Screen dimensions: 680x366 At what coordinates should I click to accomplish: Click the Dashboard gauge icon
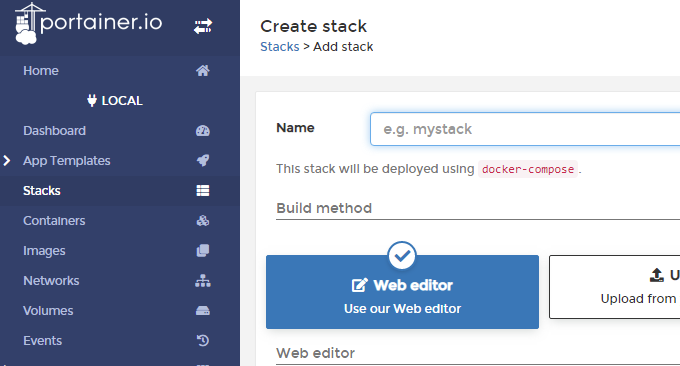(203, 131)
